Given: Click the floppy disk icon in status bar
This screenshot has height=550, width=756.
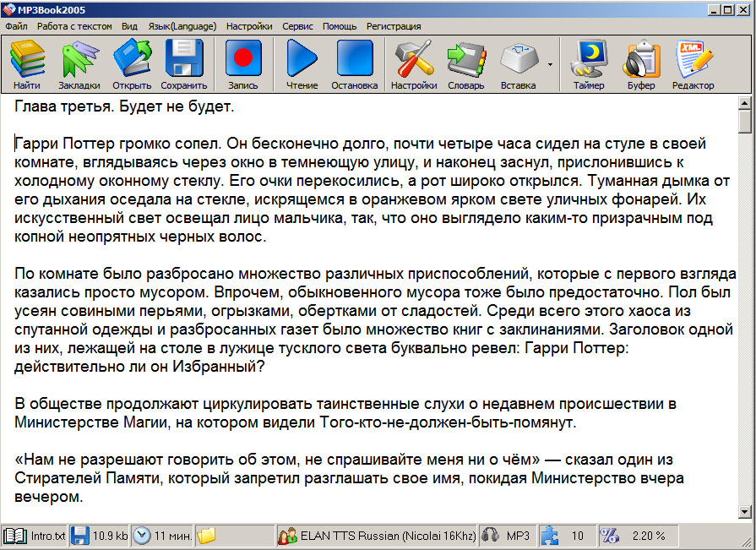Looking at the screenshot, I should pos(80,536).
